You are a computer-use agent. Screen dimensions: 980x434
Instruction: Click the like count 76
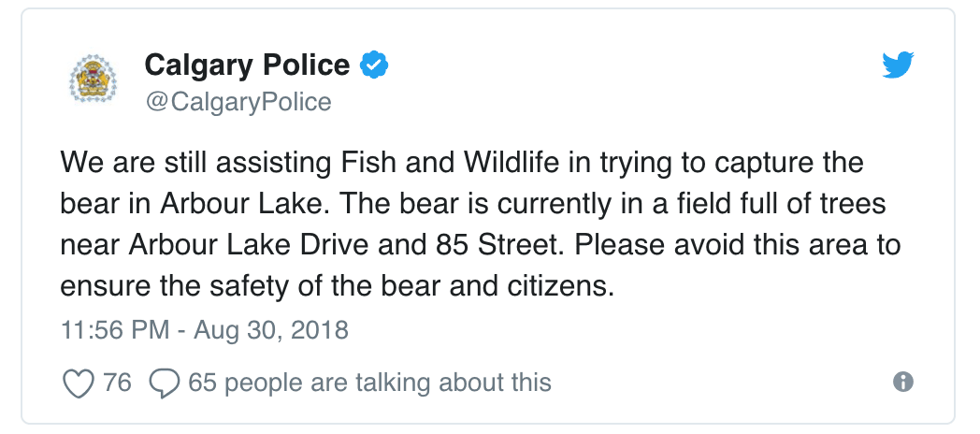[x=118, y=382]
